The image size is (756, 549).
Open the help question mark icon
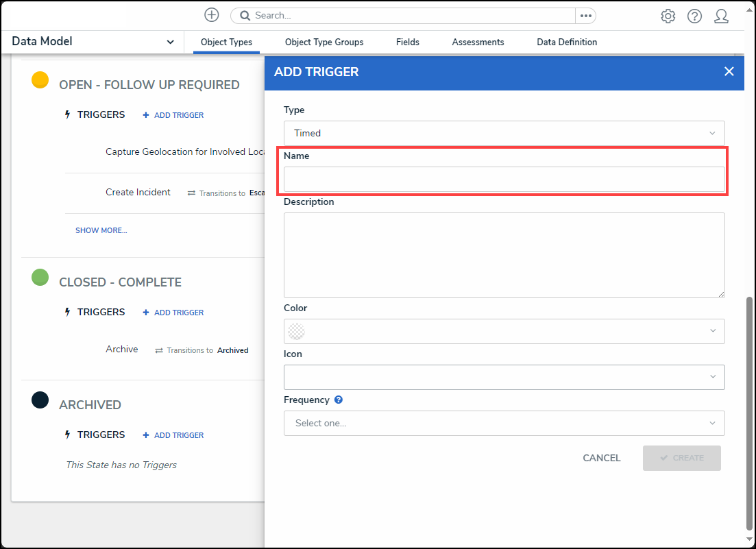tap(694, 16)
